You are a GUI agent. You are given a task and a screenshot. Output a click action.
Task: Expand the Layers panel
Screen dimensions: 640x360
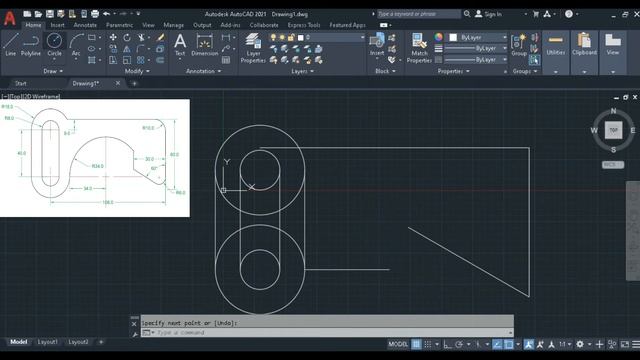(x=302, y=71)
